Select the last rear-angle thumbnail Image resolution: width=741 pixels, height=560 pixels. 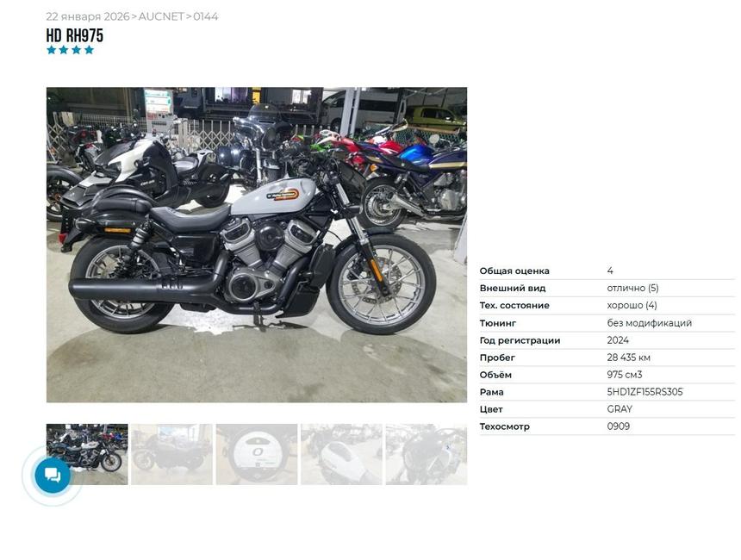coord(427,454)
